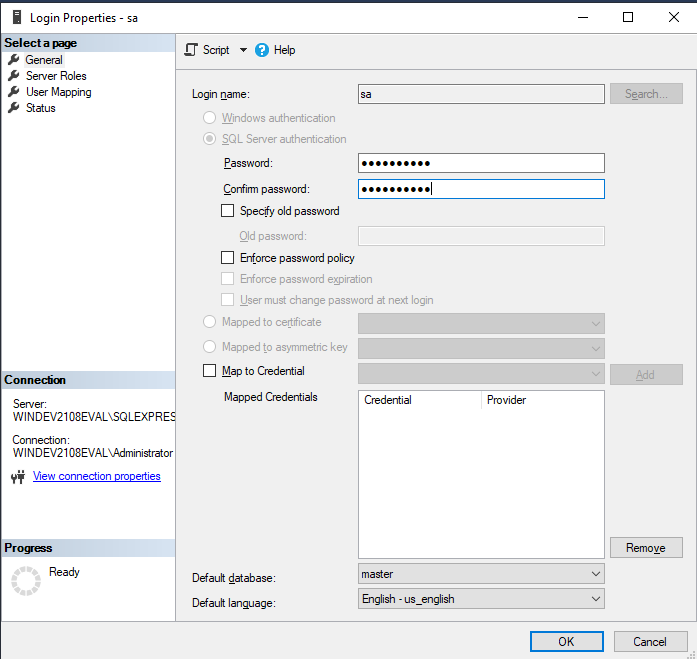
Task: Confirm changes with the OK button
Action: tap(566, 642)
